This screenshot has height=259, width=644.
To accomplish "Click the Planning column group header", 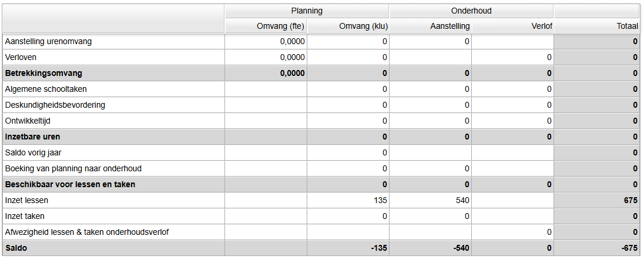I will (307, 11).
